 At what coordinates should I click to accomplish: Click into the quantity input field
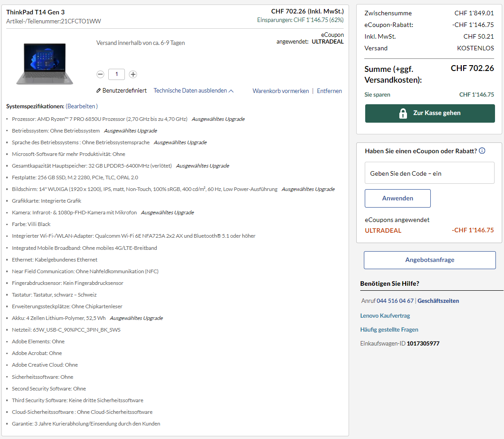tap(117, 74)
